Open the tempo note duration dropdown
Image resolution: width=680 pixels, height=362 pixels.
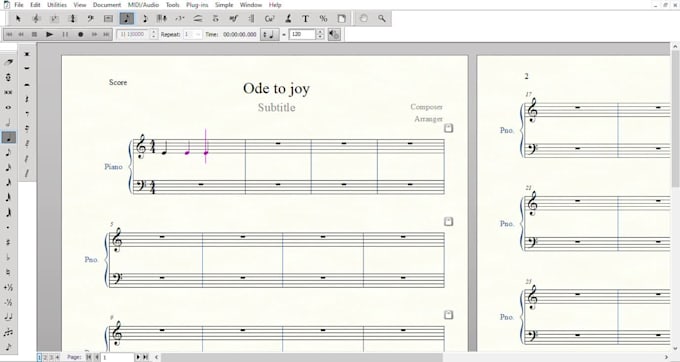pos(269,34)
